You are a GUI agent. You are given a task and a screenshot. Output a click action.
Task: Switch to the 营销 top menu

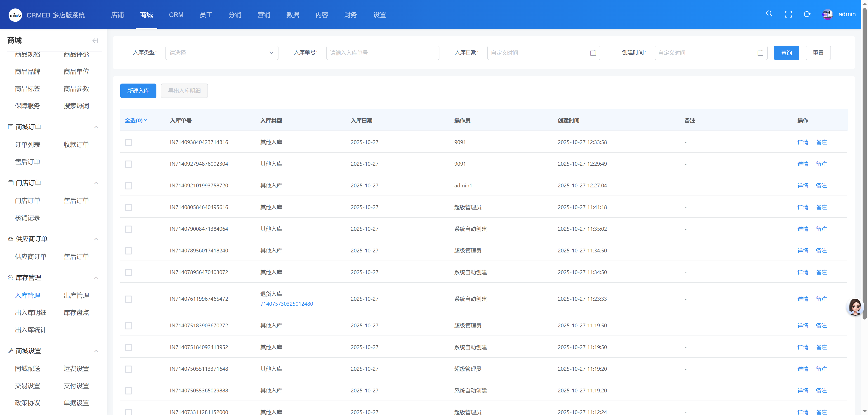pos(264,15)
